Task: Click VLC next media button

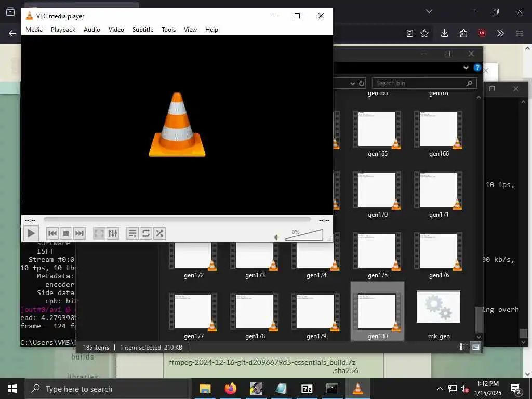Action: coord(79,233)
